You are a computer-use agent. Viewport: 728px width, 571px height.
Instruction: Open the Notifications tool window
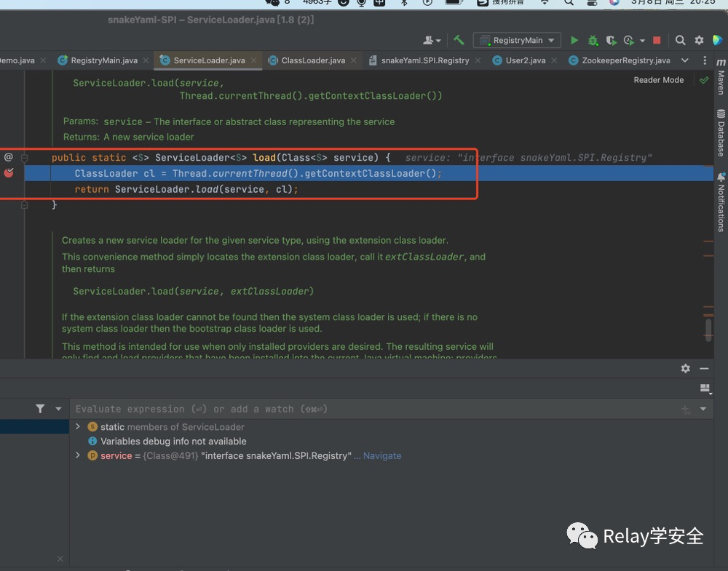click(721, 202)
